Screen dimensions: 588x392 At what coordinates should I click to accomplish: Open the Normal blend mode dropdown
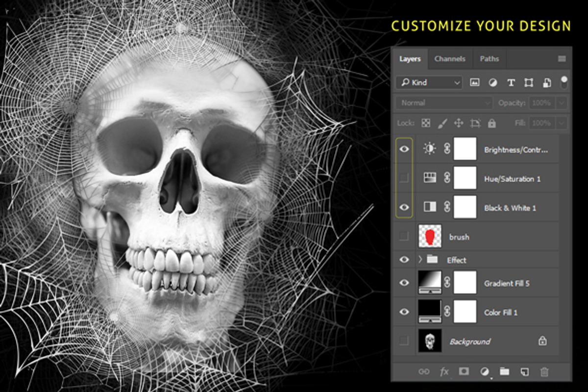pyautogui.click(x=444, y=103)
